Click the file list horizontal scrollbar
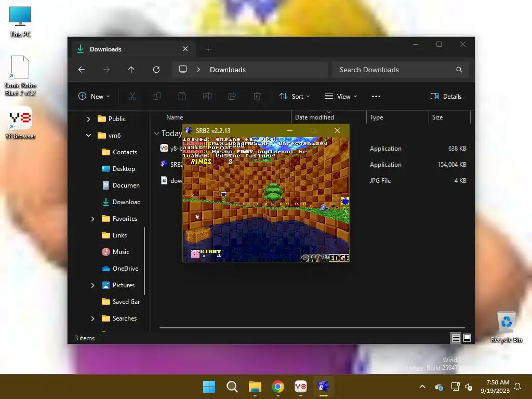Screen dimensions: 532x399 pyautogui.click(x=312, y=328)
